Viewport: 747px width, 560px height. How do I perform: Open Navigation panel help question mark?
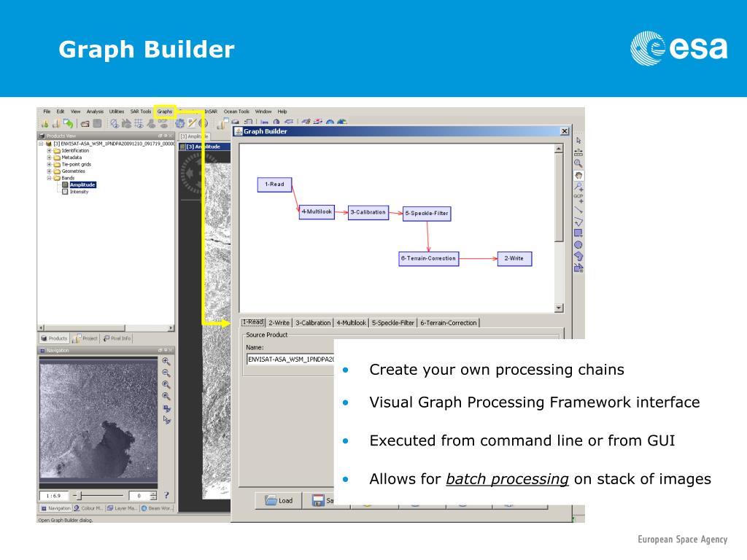[x=166, y=495]
